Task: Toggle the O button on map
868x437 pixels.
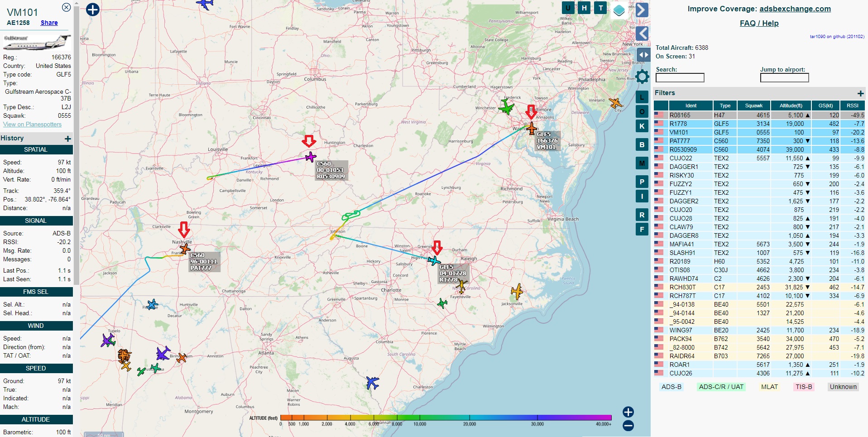Action: click(x=642, y=112)
